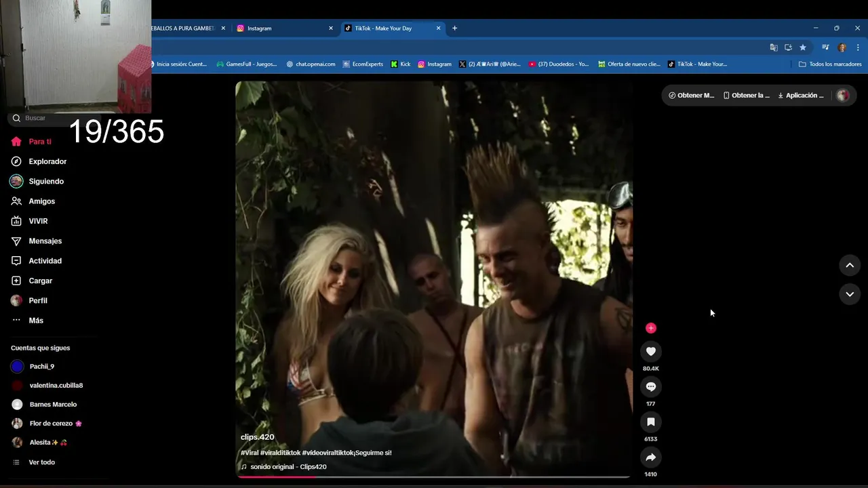Close the TikTok tab
This screenshot has height=488, width=868.
point(438,28)
